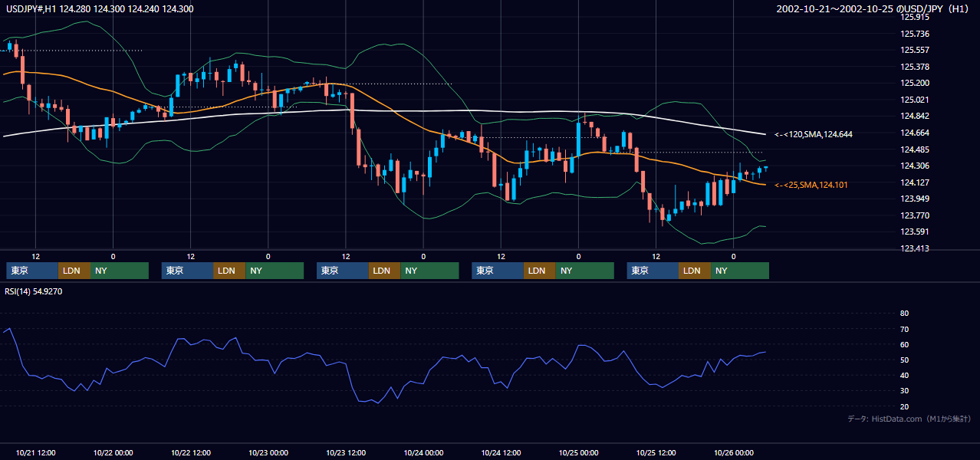Click price axis label 125.915
Image resolution: width=980 pixels, height=460 pixels.
[915, 17]
